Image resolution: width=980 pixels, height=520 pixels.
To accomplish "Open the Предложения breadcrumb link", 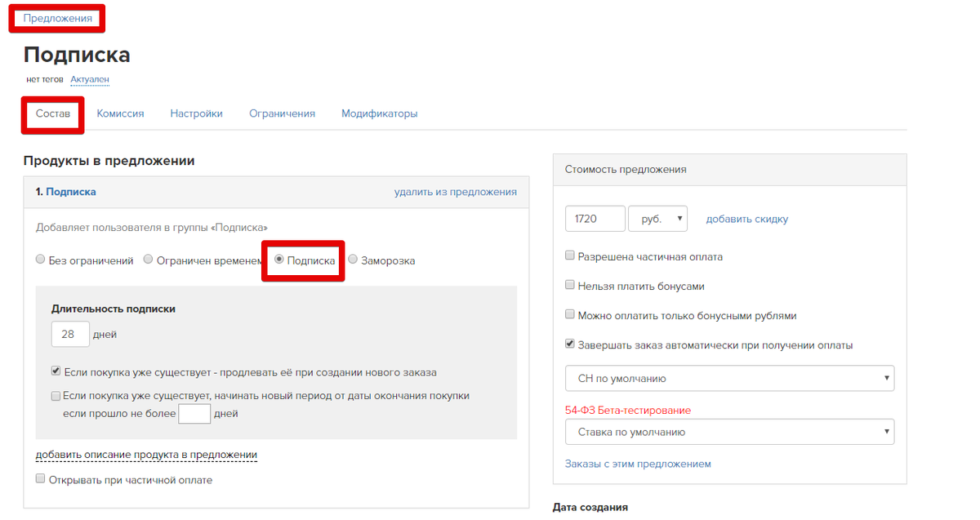I will click(56, 18).
